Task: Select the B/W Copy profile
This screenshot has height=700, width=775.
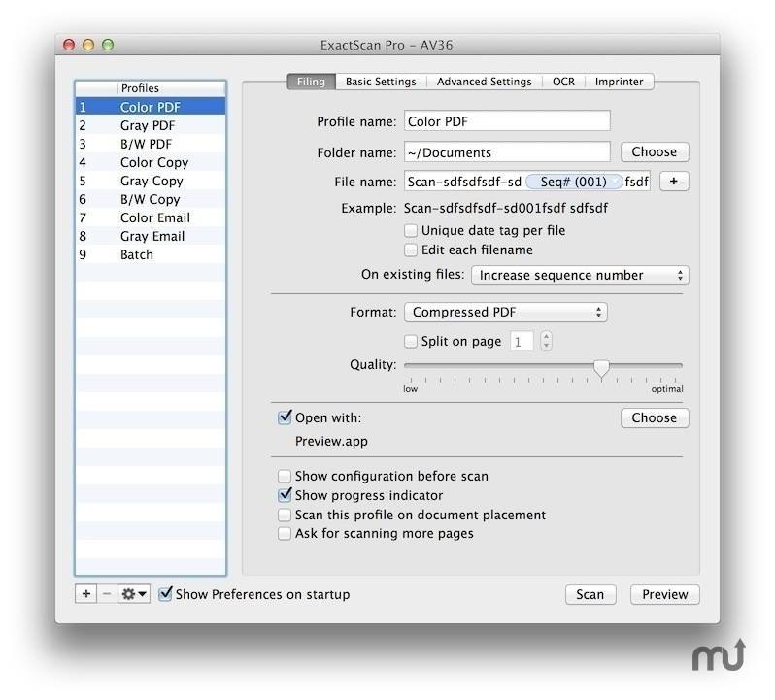Action: (x=151, y=199)
